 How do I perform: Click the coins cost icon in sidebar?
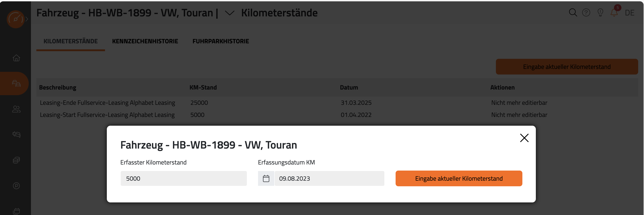point(16,160)
